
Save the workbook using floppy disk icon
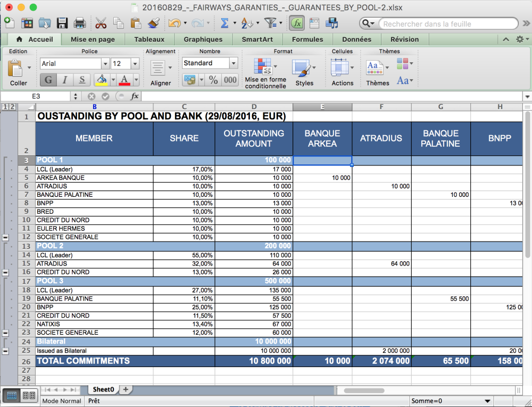pyautogui.click(x=62, y=23)
